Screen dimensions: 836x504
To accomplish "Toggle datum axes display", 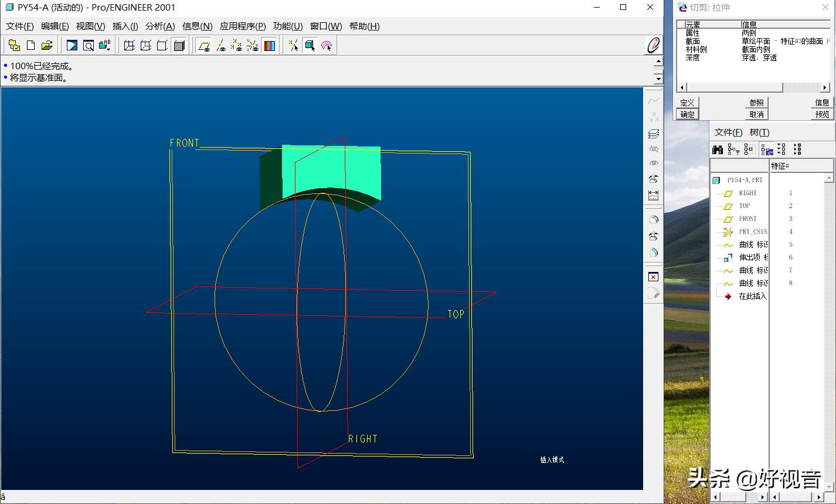I will [220, 45].
